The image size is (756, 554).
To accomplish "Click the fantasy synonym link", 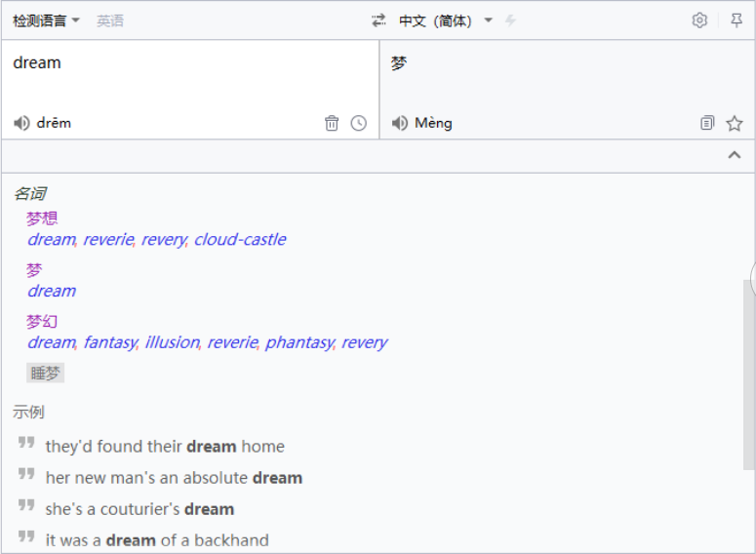I will (x=108, y=342).
